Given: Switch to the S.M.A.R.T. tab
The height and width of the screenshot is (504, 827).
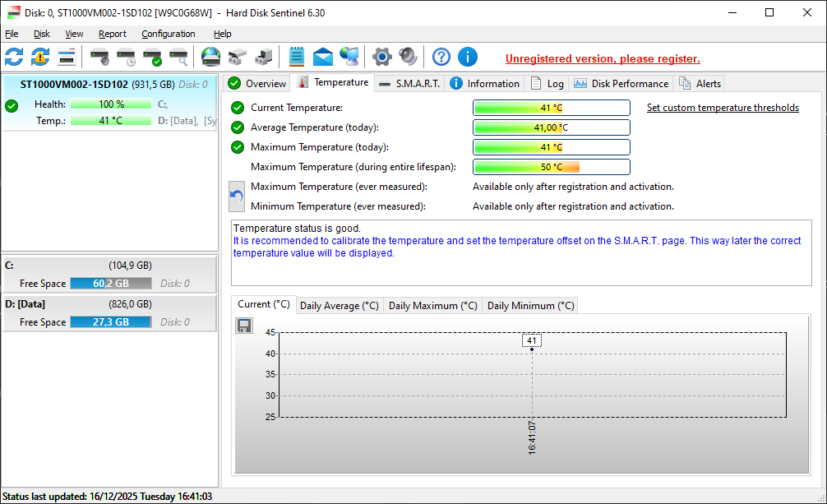Looking at the screenshot, I should (409, 83).
